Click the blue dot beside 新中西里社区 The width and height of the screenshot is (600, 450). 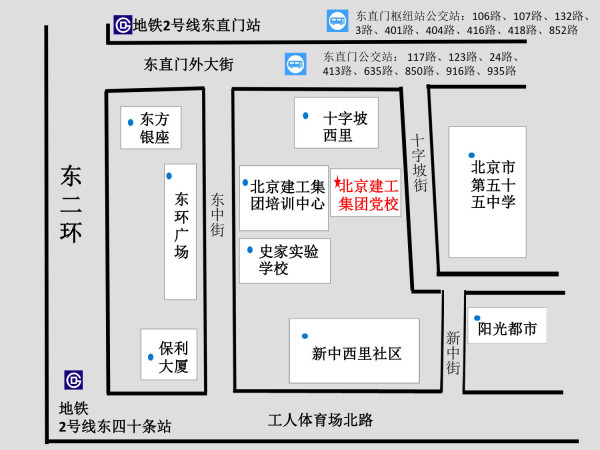305,336
